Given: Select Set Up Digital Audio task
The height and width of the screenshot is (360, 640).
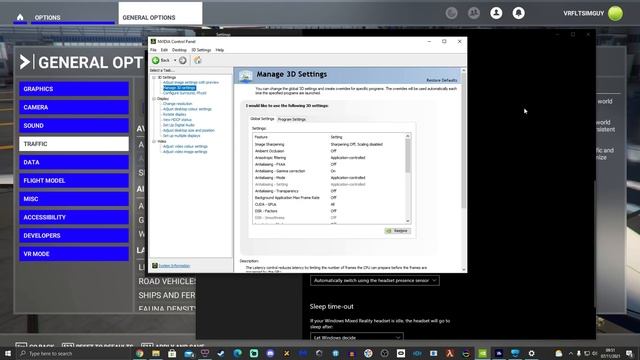Looking at the screenshot, I should pos(178,125).
